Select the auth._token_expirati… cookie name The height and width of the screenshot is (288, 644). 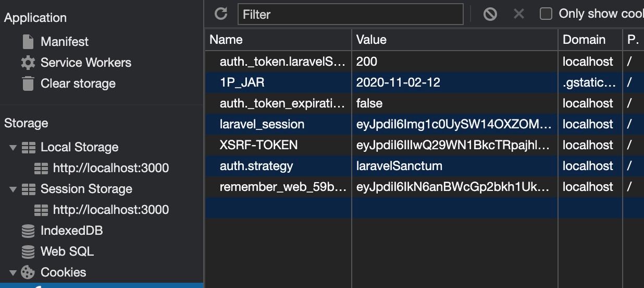(x=283, y=103)
